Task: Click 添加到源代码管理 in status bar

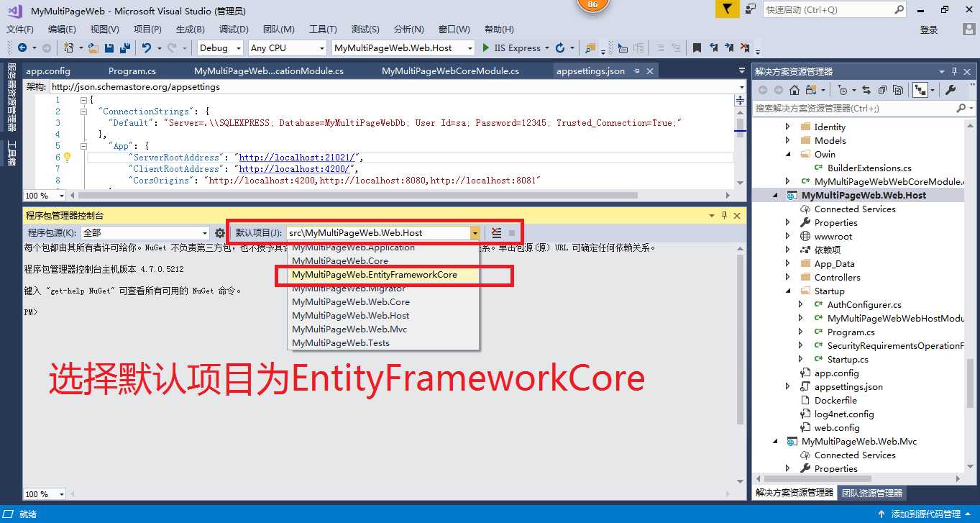Action: point(926,514)
